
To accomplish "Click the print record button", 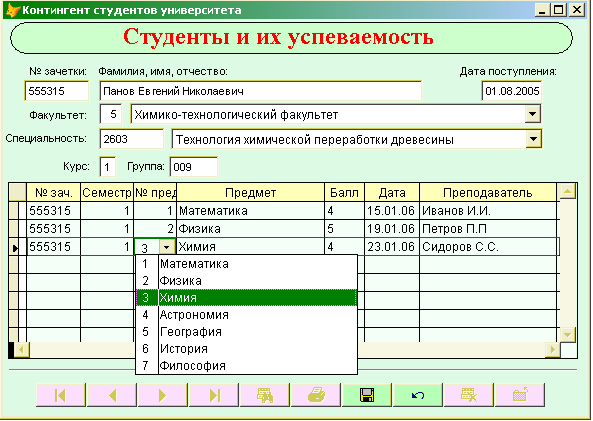I will pyautogui.click(x=316, y=395).
